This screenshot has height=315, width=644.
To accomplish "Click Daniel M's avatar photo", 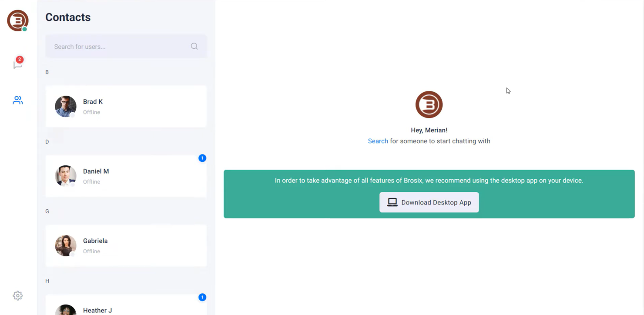I will click(66, 176).
